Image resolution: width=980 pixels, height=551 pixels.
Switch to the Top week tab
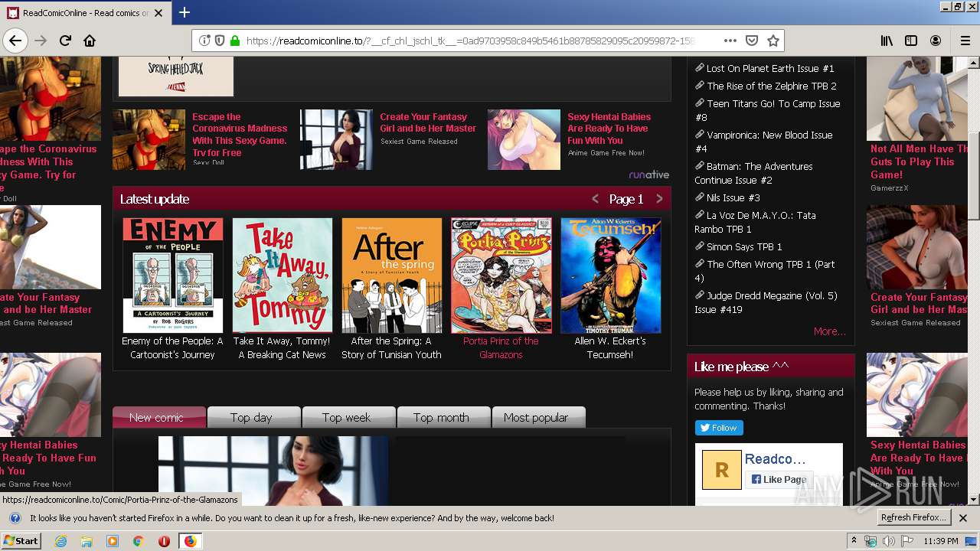point(349,417)
